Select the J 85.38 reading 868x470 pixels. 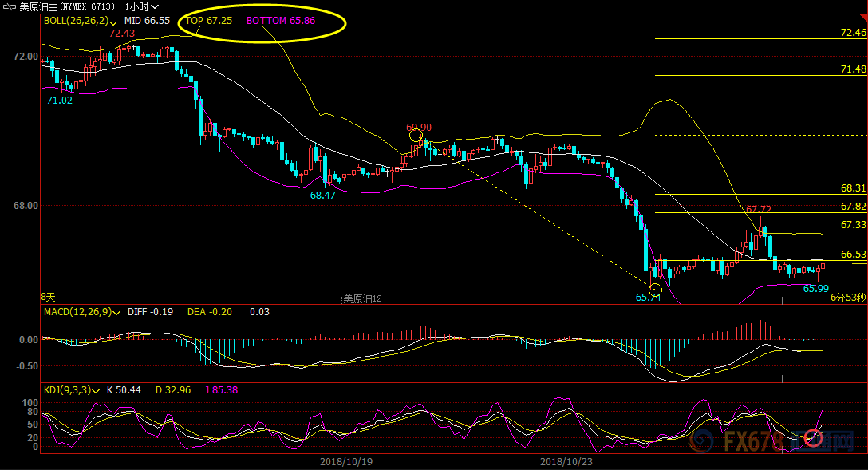pos(222,390)
